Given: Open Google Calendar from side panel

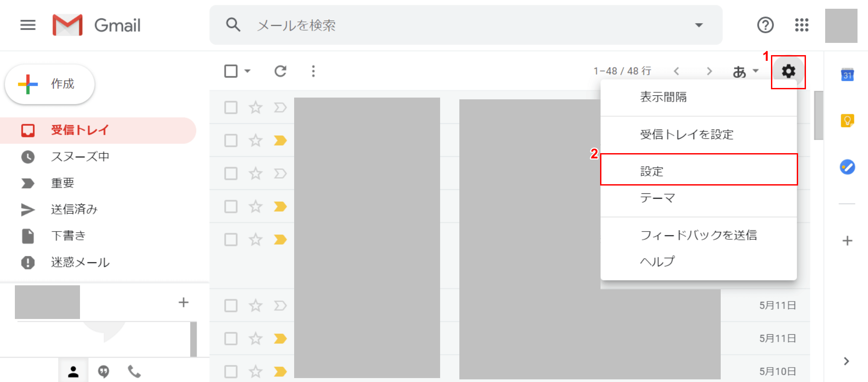Looking at the screenshot, I should (x=847, y=75).
